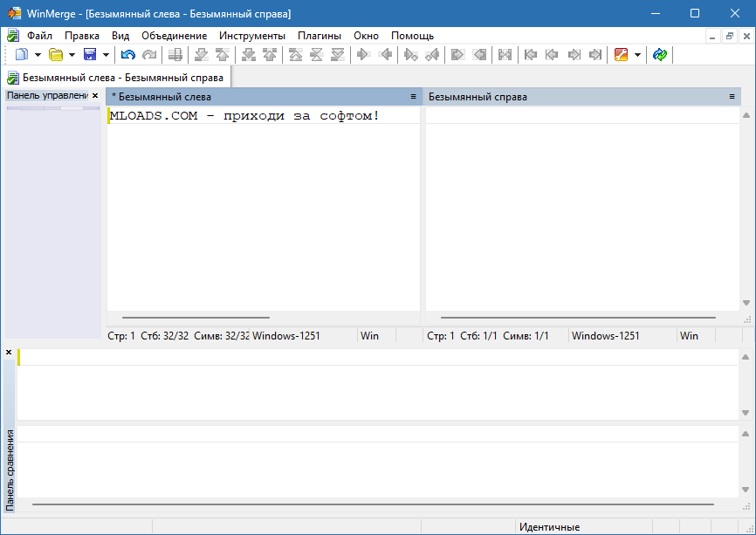Select the Безымянный слева - Безымянный справа tab
The width and height of the screenshot is (756, 535).
click(x=117, y=78)
